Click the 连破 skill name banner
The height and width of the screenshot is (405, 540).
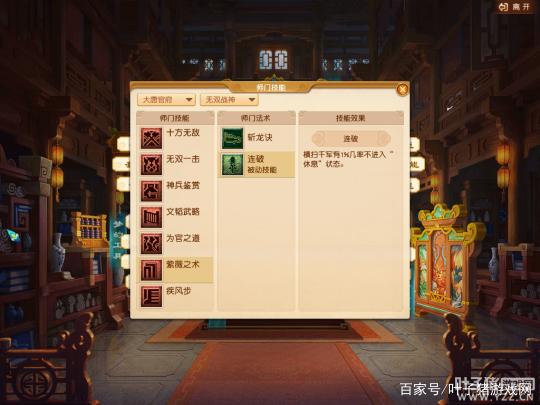(351, 138)
